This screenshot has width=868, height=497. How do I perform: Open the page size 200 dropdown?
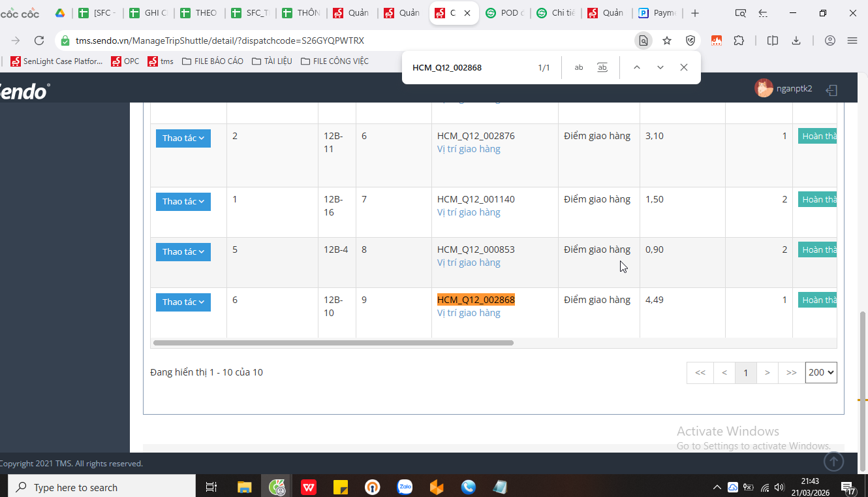pyautogui.click(x=821, y=372)
